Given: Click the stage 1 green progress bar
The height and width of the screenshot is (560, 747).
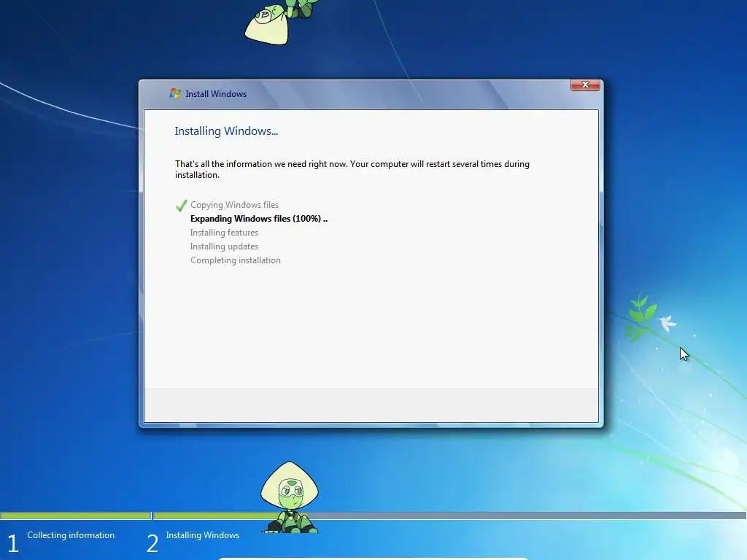Looking at the screenshot, I should pyautogui.click(x=76, y=516).
